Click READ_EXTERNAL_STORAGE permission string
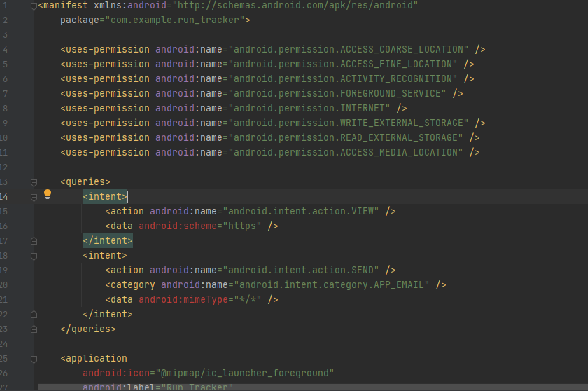The width and height of the screenshot is (588, 391). coord(346,138)
